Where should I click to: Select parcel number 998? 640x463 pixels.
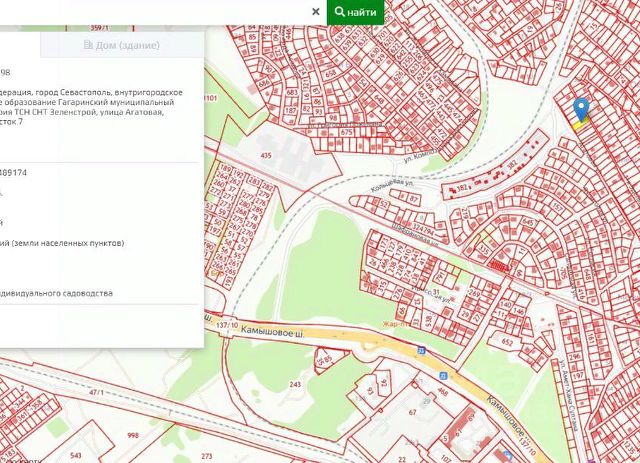click(133, 436)
